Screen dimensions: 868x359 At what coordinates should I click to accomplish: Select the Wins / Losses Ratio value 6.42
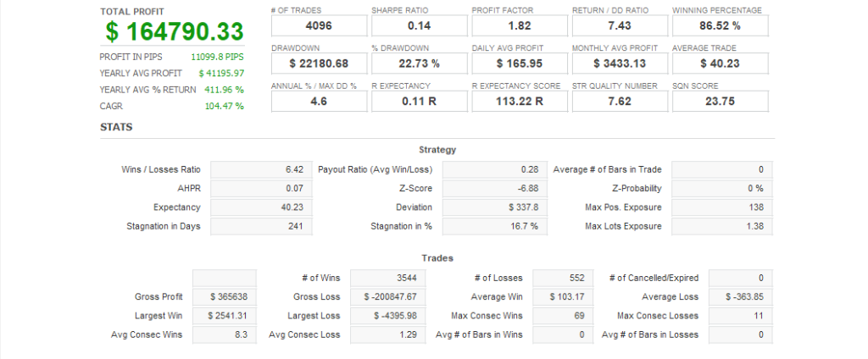pyautogui.click(x=255, y=169)
